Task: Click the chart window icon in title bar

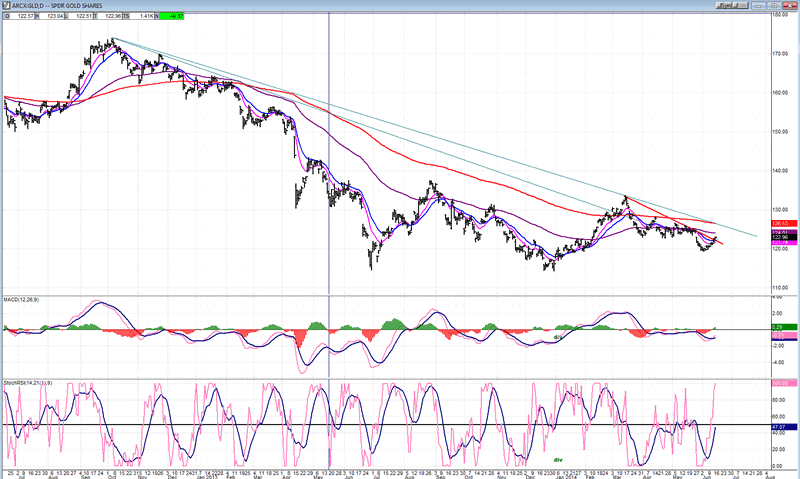Action: [x=5, y=4]
